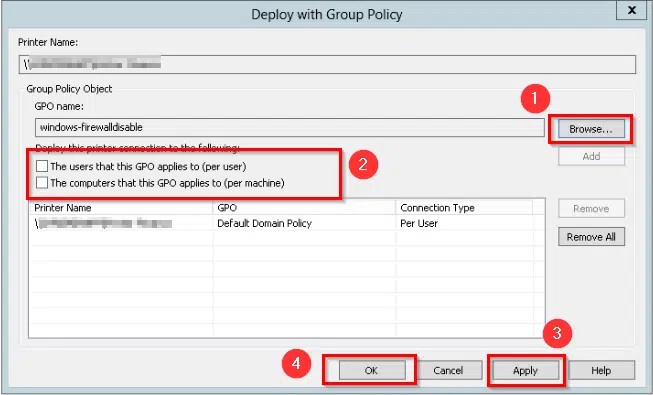Enable per user deployment checkbox
The width and height of the screenshot is (653, 395).
click(x=42, y=167)
